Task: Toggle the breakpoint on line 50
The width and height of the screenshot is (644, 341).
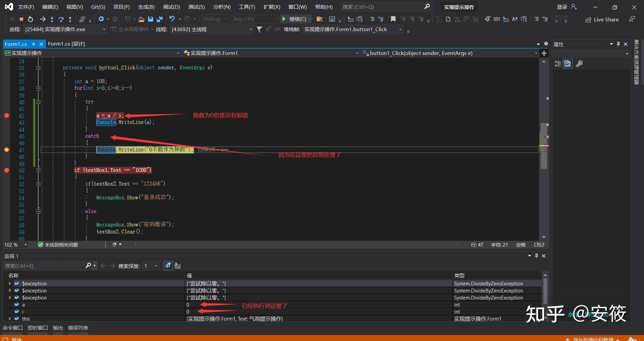Action: point(7,170)
